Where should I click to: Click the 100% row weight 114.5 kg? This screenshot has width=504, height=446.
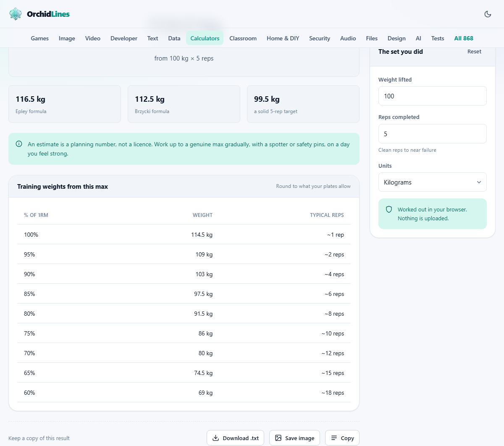coord(202,235)
